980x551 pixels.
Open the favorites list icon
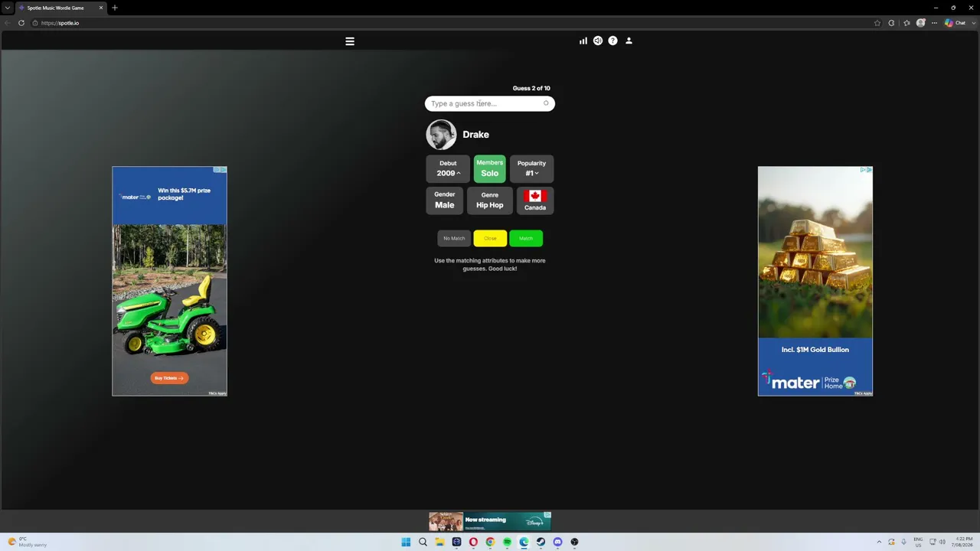(906, 23)
